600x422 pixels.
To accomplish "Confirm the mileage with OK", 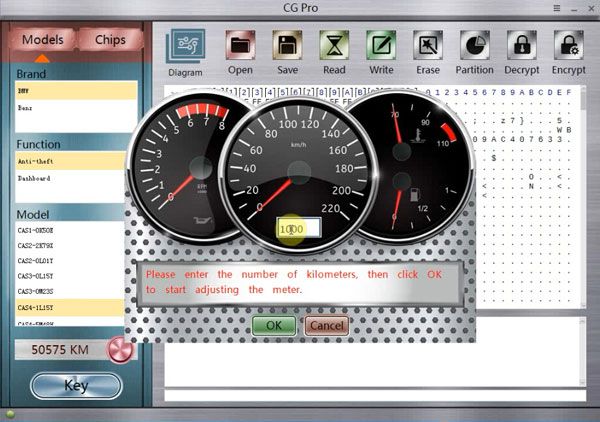I will coord(273,325).
